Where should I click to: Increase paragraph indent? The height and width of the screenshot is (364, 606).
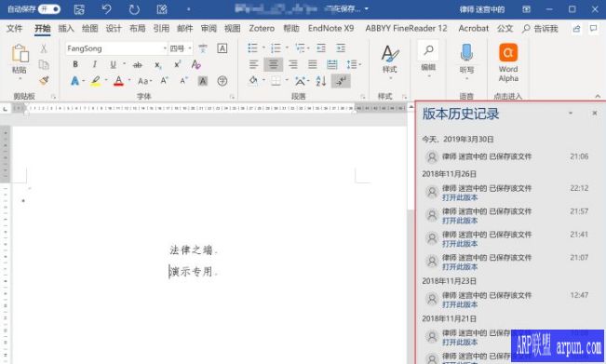[x=341, y=47]
